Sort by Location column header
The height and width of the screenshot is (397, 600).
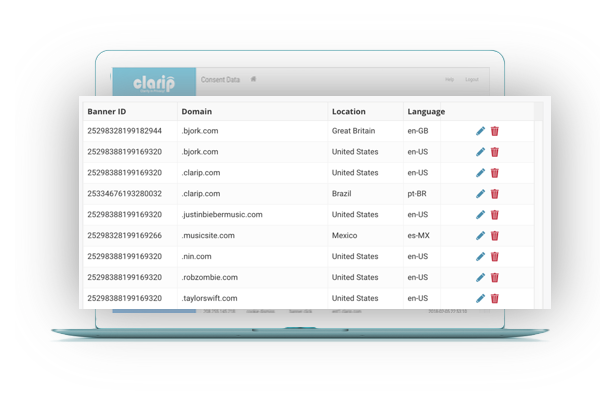[349, 111]
